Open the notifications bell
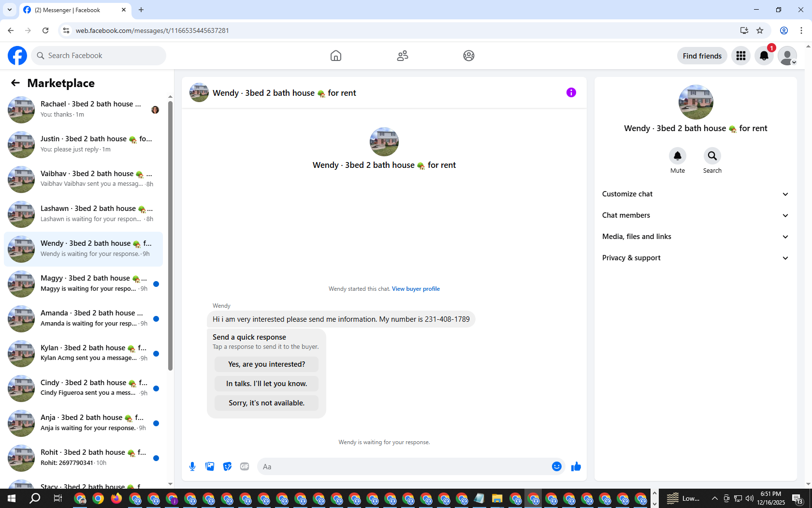Viewport: 812px width, 508px height. coord(764,56)
